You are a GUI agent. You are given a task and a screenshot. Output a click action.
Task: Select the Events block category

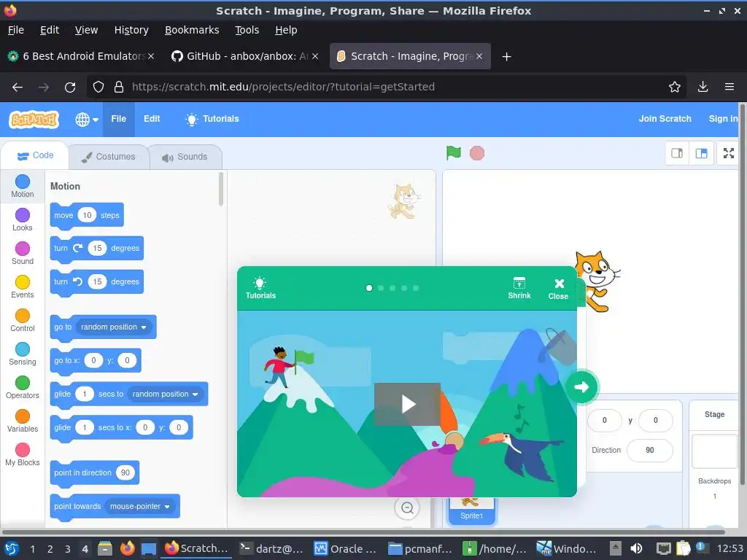[x=23, y=287]
